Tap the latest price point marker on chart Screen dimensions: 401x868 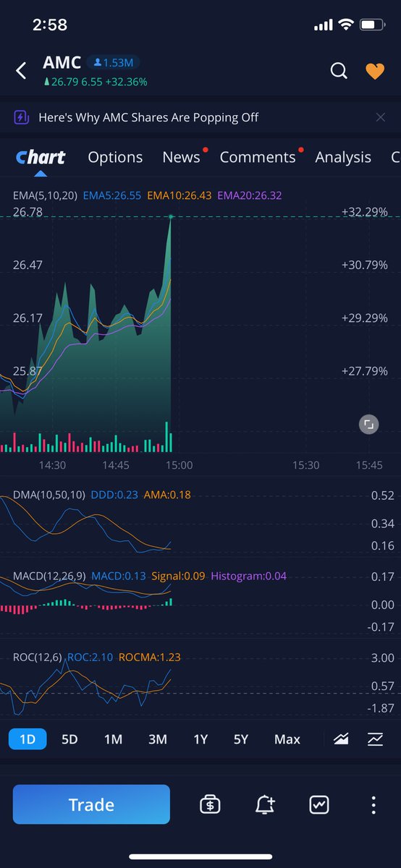click(x=171, y=216)
